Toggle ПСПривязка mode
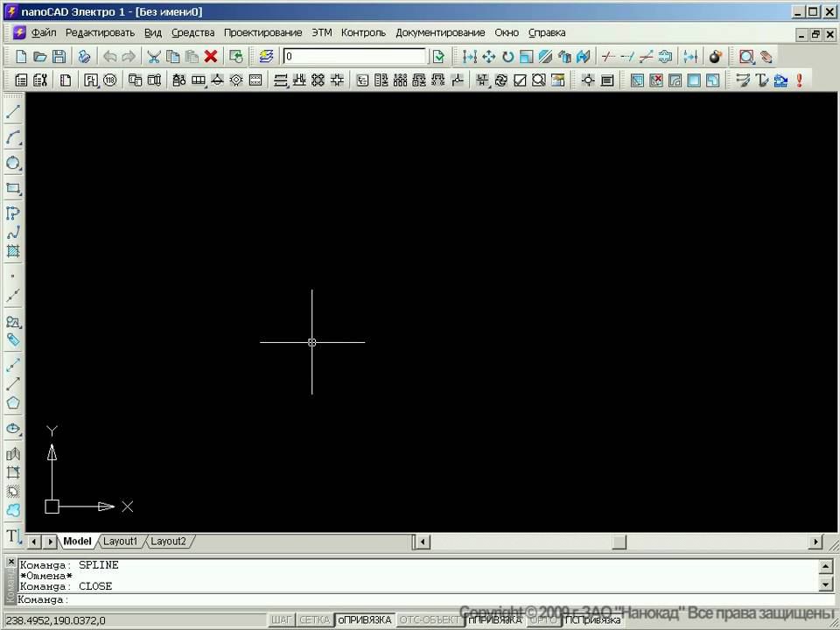The image size is (840, 630). click(x=592, y=619)
